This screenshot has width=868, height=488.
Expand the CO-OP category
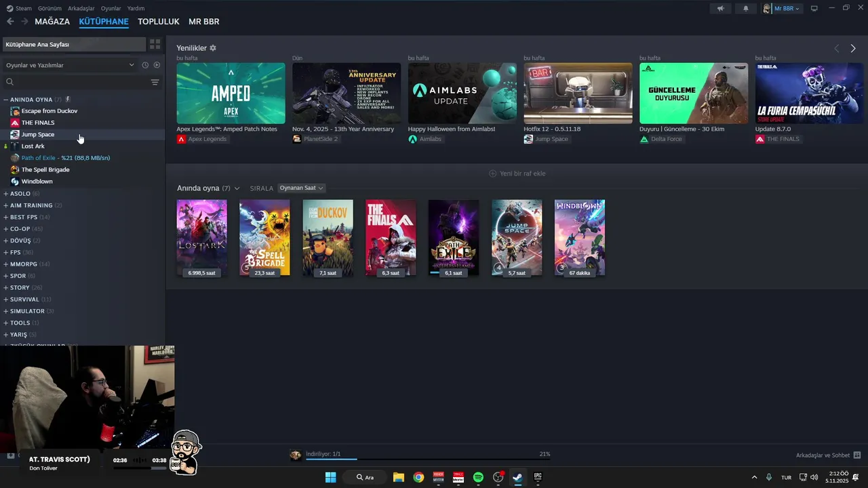5,229
